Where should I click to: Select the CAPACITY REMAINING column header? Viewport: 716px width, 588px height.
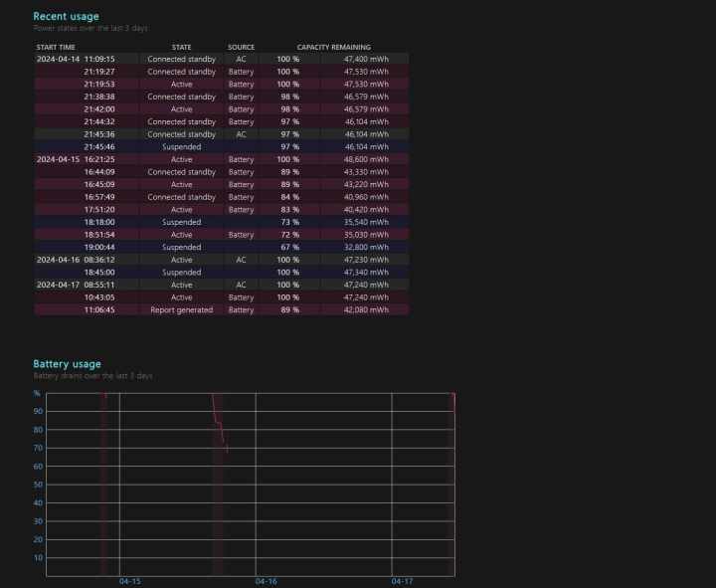click(x=333, y=47)
